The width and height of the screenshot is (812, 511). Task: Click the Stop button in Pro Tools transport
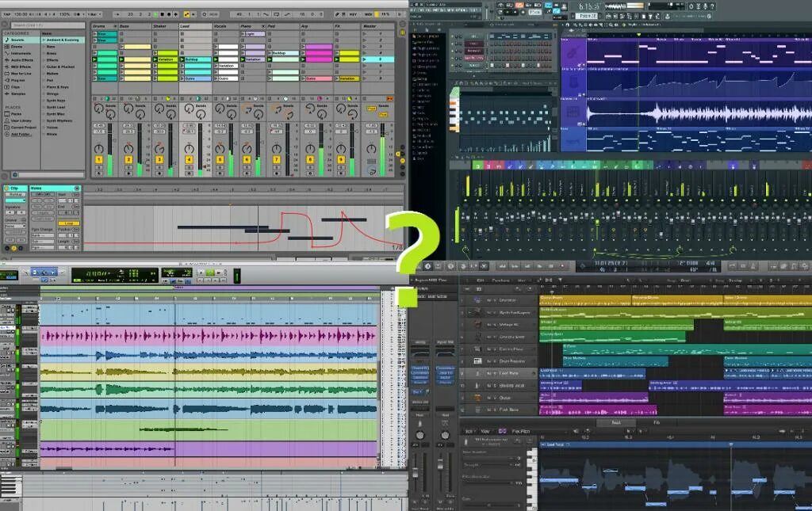(201, 273)
